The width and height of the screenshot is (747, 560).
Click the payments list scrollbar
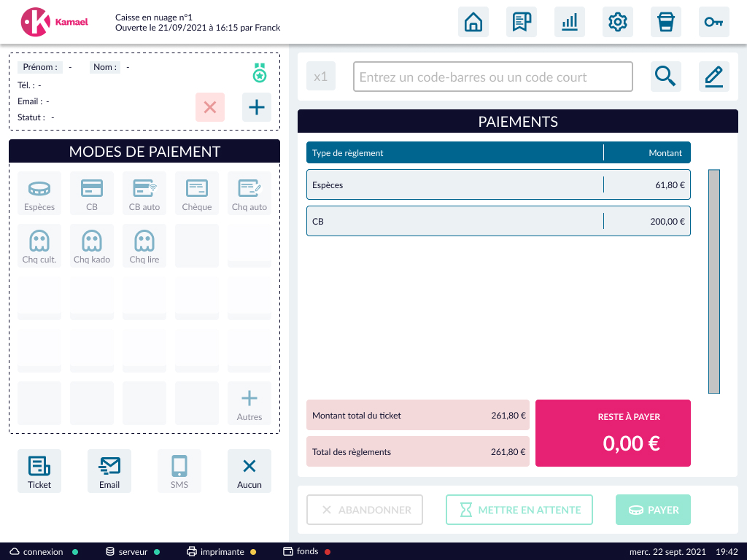714,281
